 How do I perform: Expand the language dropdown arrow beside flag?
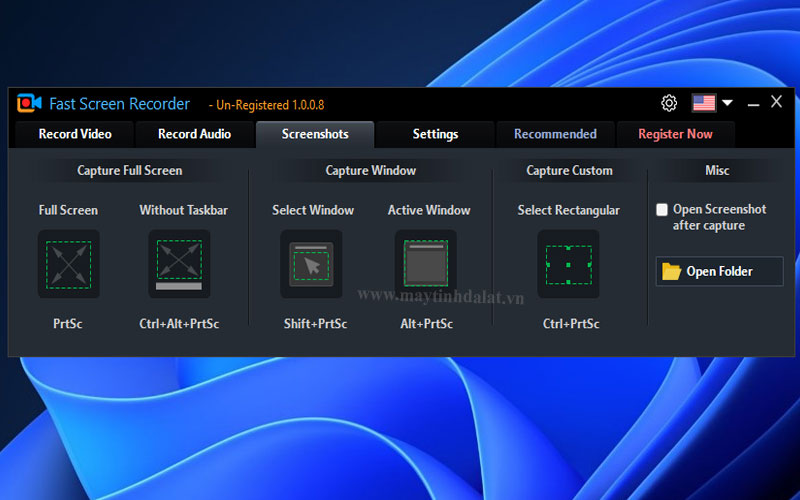click(727, 103)
